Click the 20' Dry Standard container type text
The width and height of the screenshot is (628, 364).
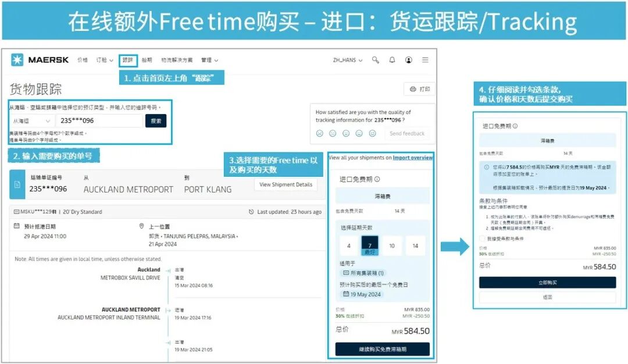83,212
